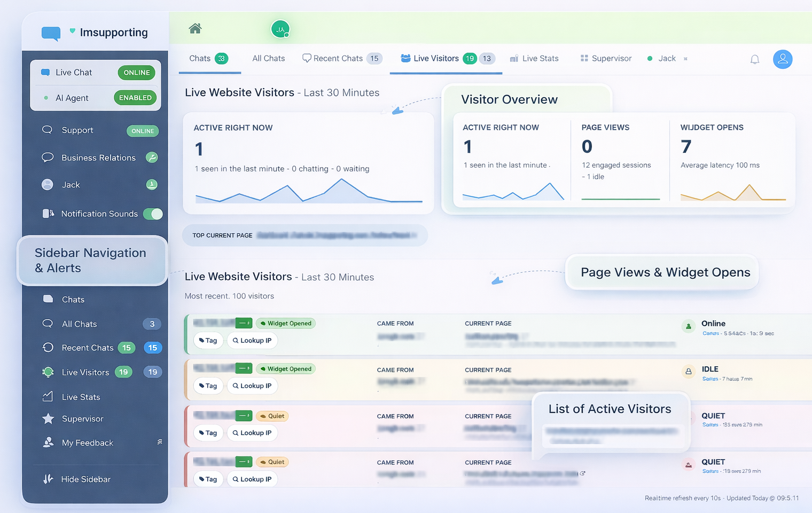Expand the chevron next to My Feedback

[160, 441]
